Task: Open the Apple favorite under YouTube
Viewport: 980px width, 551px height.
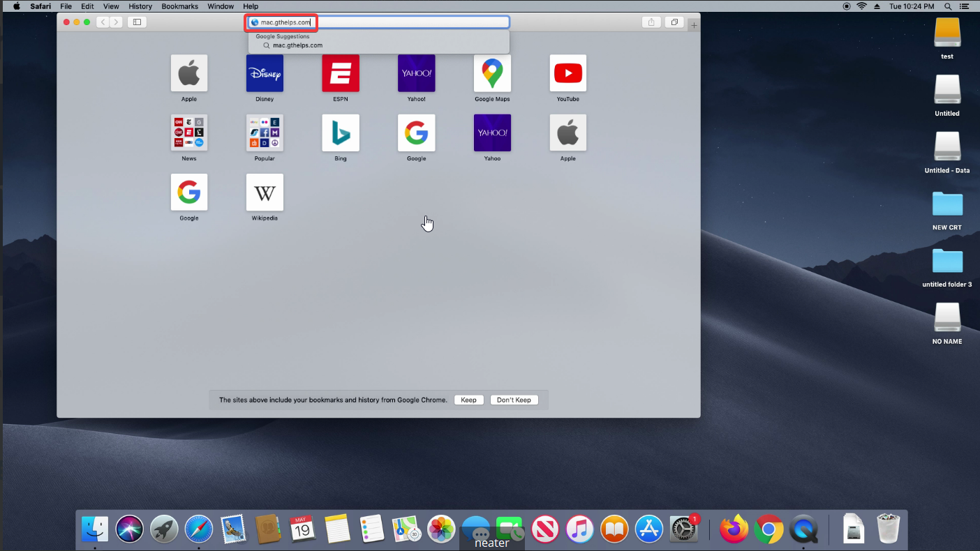Action: (568, 133)
